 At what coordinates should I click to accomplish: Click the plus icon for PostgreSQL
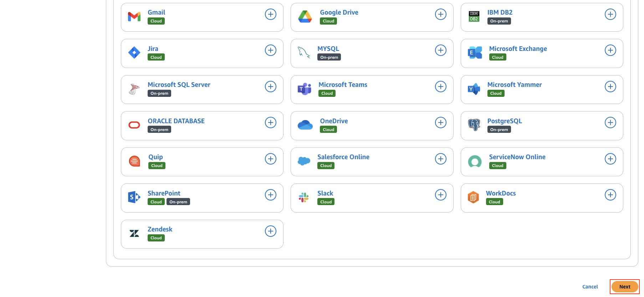[610, 123]
